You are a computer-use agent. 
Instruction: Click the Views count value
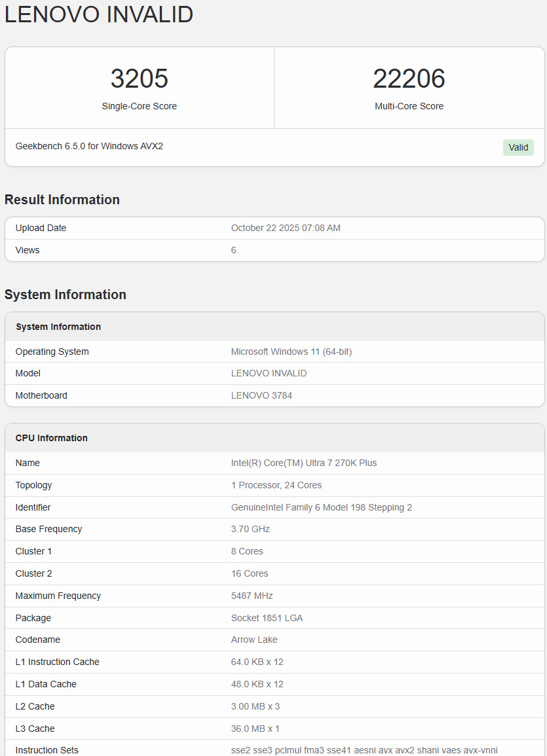coord(234,250)
